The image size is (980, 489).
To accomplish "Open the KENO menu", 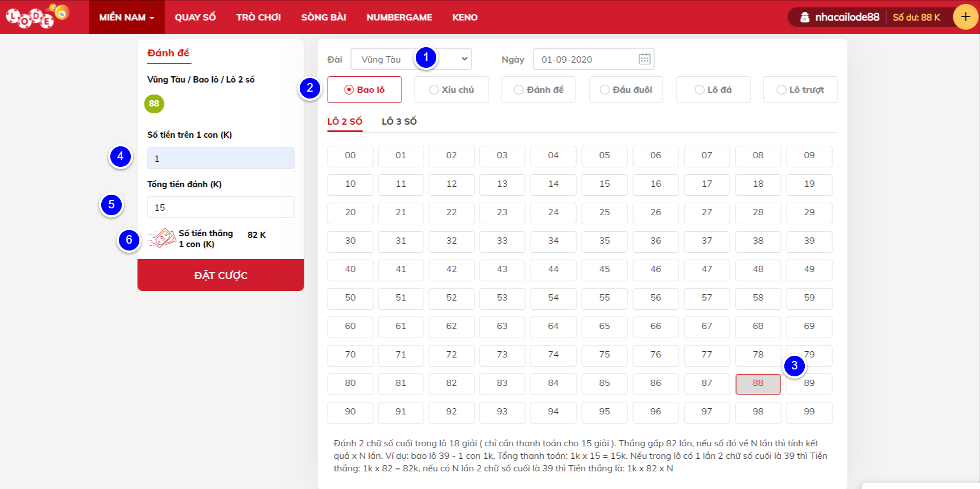I will point(465,17).
